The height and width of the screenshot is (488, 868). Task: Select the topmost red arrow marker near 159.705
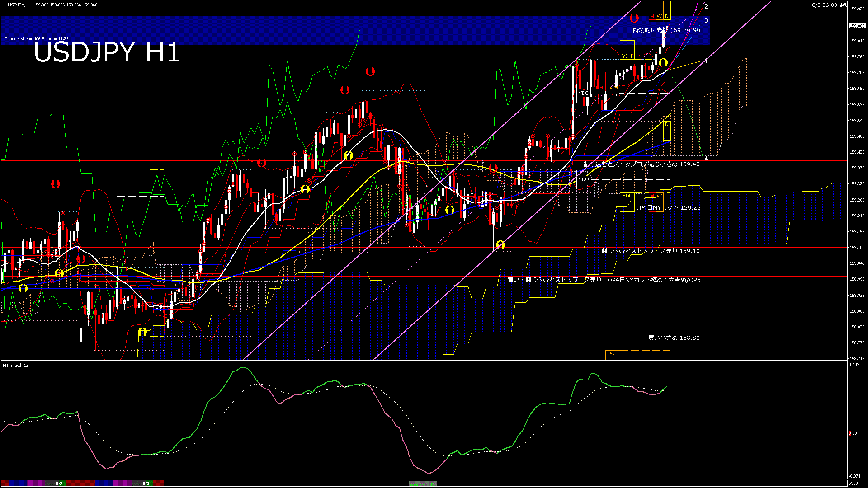coord(370,71)
